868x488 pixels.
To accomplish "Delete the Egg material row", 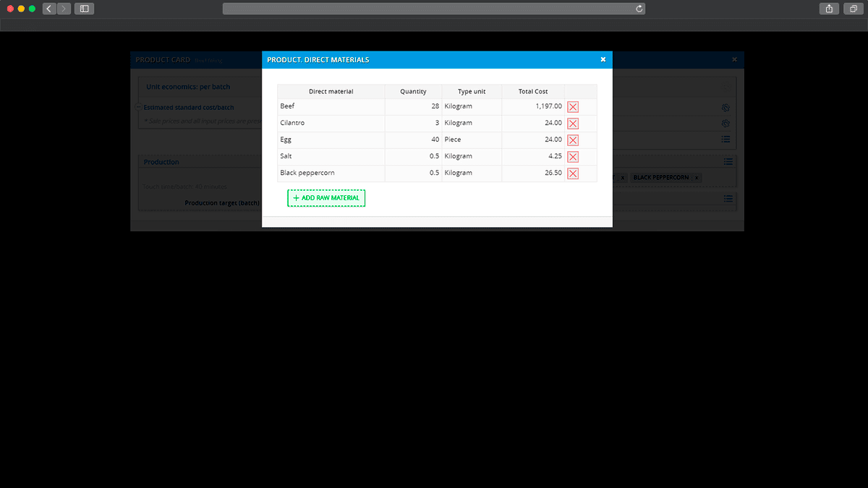I will 573,140.
